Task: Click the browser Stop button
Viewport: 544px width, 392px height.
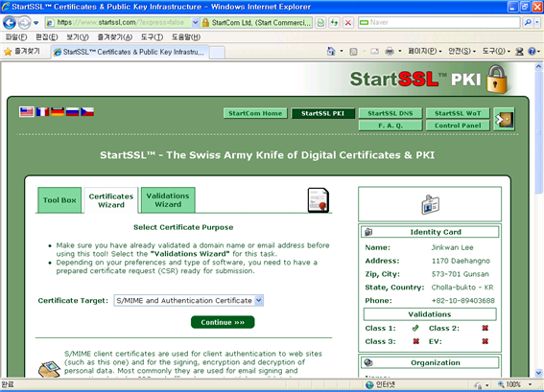Action: tap(348, 23)
